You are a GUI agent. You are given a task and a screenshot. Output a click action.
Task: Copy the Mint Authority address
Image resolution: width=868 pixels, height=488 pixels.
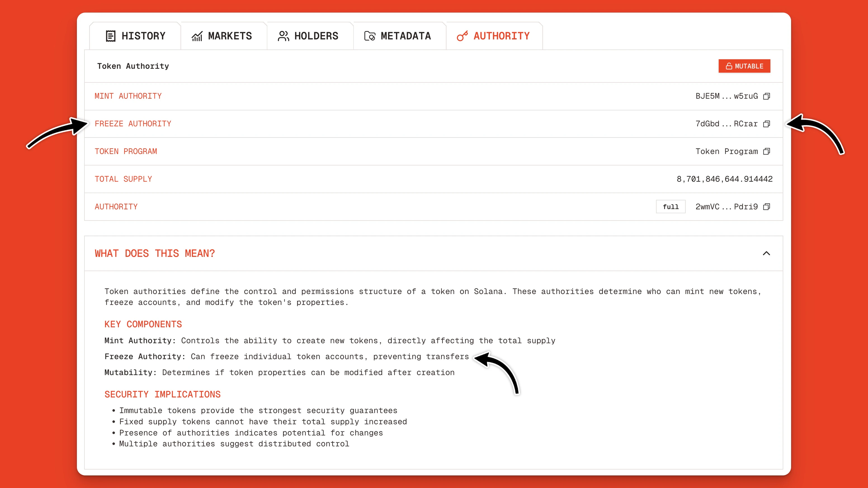point(766,96)
